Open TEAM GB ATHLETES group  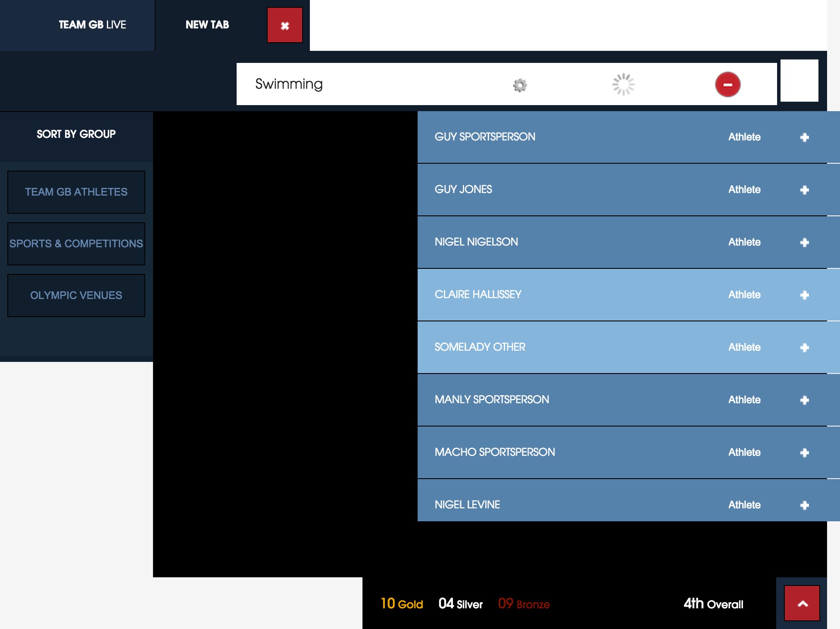tap(76, 192)
